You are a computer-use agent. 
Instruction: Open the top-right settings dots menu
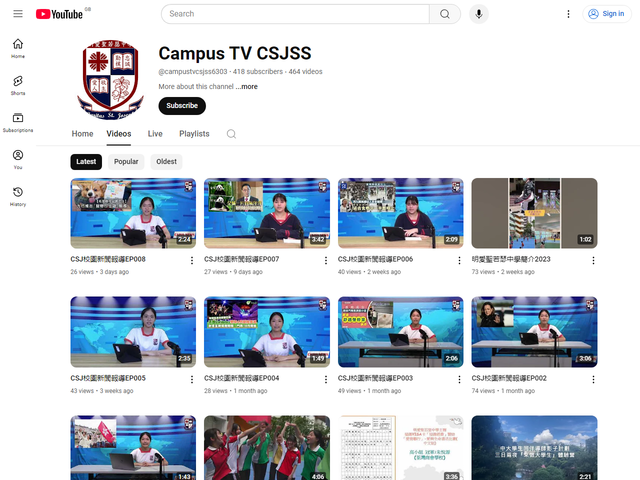tap(568, 14)
